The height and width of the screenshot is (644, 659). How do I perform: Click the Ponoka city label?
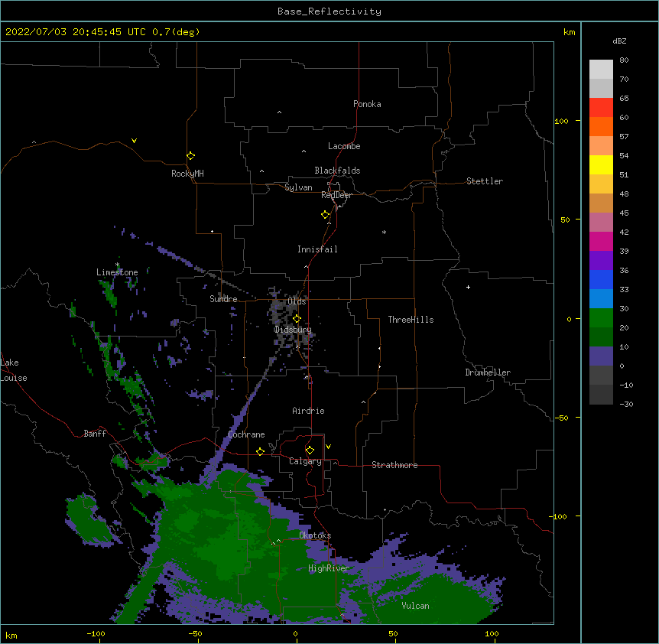point(367,104)
